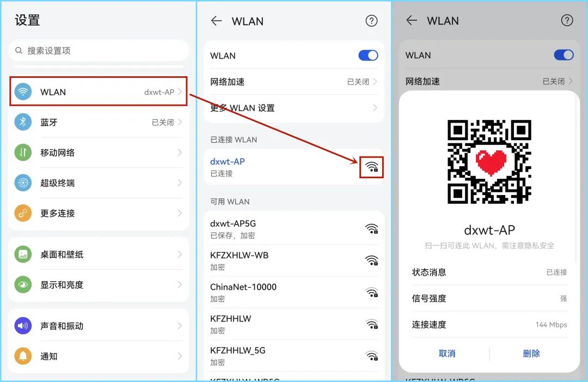Select the 超级终端 Super Terminal icon
Viewport: 588px width, 382px height.
click(22, 183)
